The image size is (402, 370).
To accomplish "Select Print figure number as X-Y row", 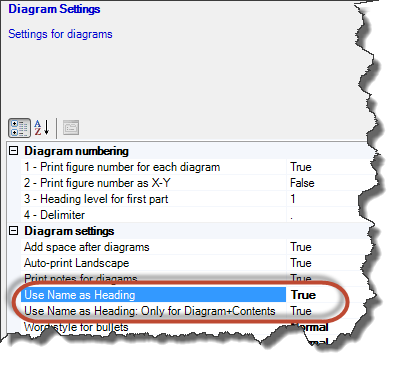I will pyautogui.click(x=154, y=183).
